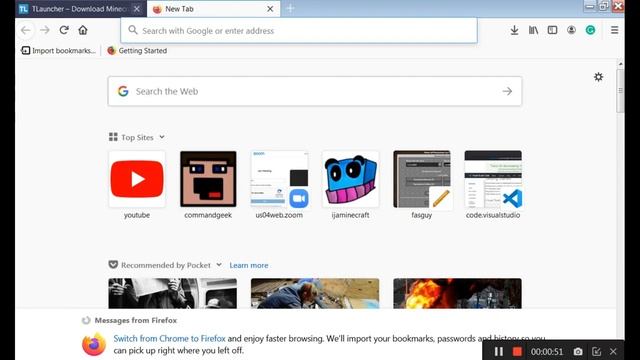This screenshot has height=360, width=640.
Task: Take a screenshot with camera icon
Action: tap(578, 351)
